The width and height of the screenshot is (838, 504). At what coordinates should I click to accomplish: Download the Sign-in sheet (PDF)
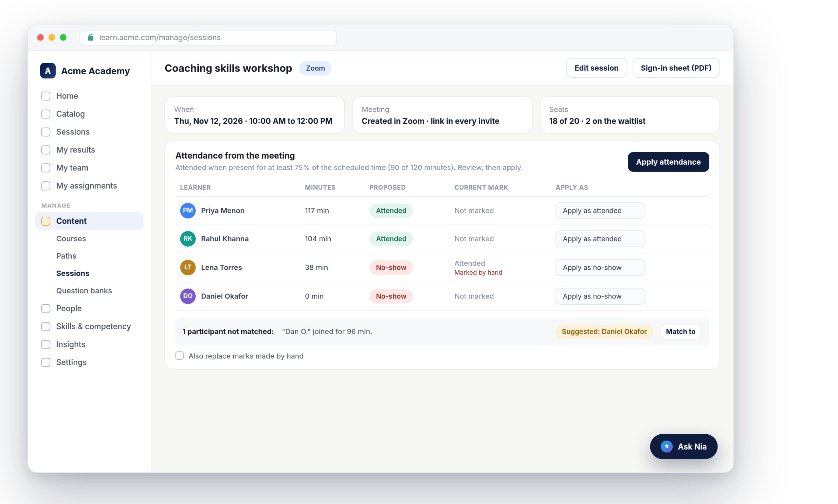coord(676,68)
